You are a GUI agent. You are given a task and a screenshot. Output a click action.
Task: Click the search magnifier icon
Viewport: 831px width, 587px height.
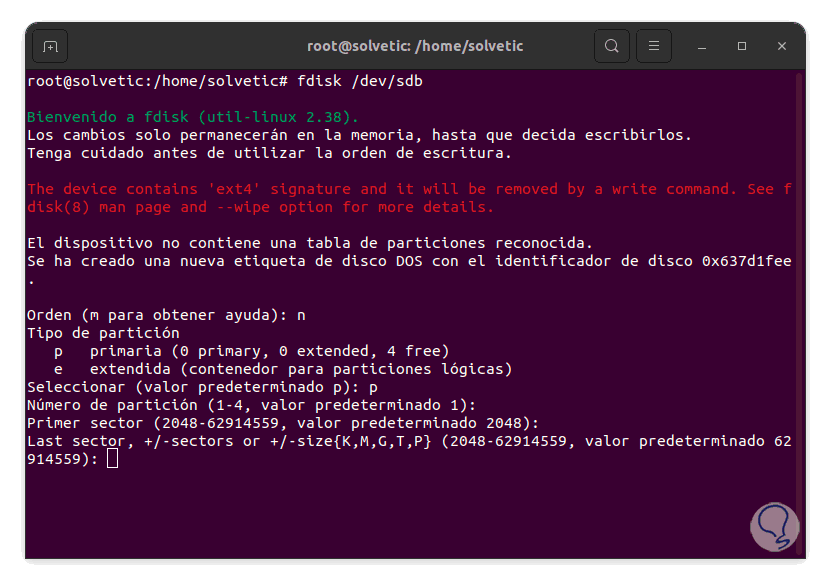click(x=611, y=46)
